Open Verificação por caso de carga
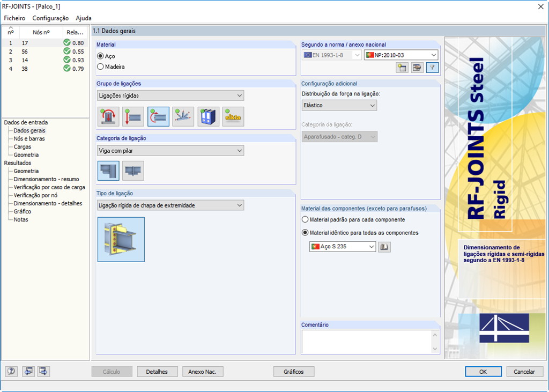The image size is (549, 392). 49,187
